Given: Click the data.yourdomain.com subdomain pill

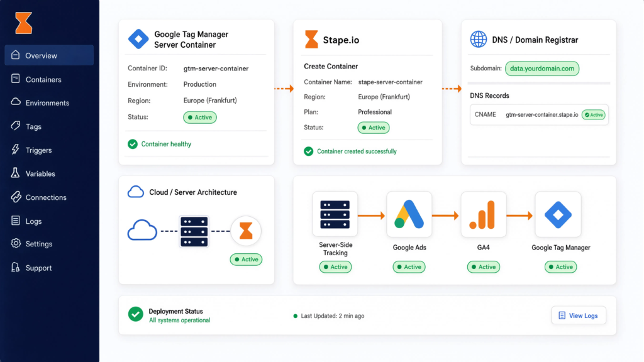Looking at the screenshot, I should (x=542, y=69).
